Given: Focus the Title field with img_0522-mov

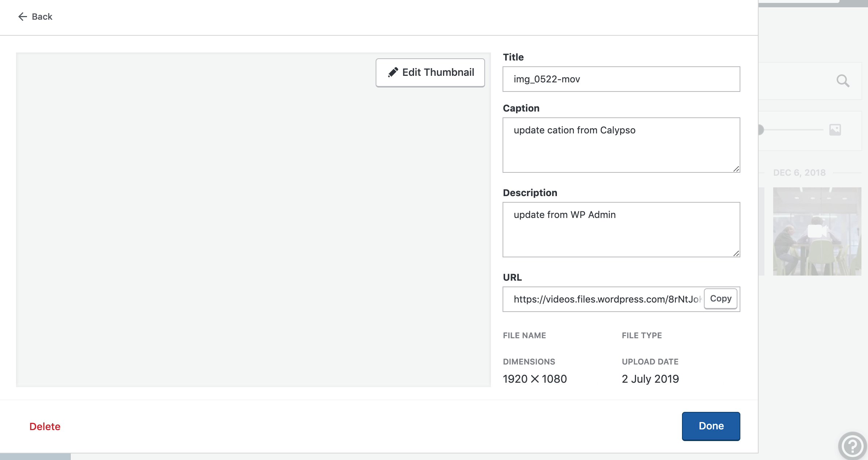Looking at the screenshot, I should pyautogui.click(x=621, y=79).
